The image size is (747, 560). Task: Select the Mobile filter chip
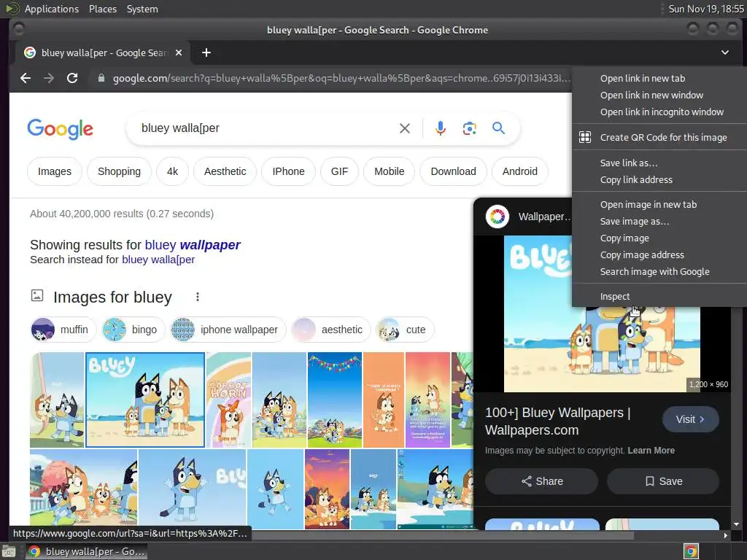click(390, 171)
